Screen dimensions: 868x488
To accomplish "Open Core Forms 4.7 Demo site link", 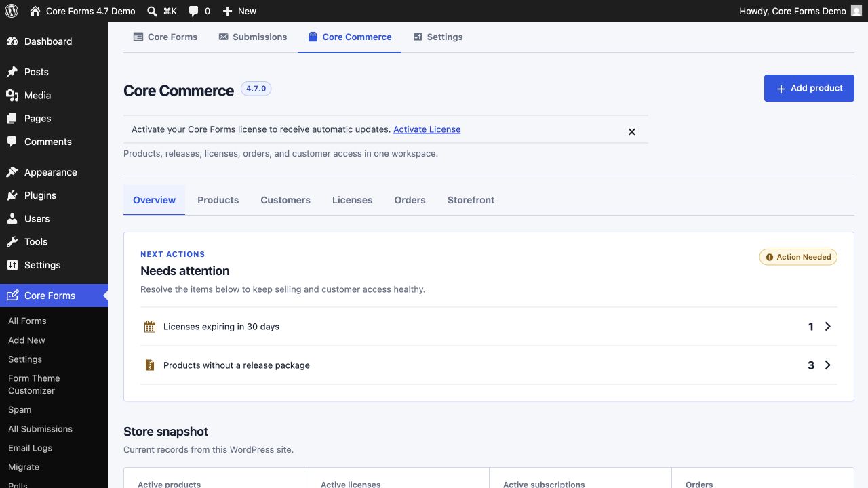I will 83,11.
